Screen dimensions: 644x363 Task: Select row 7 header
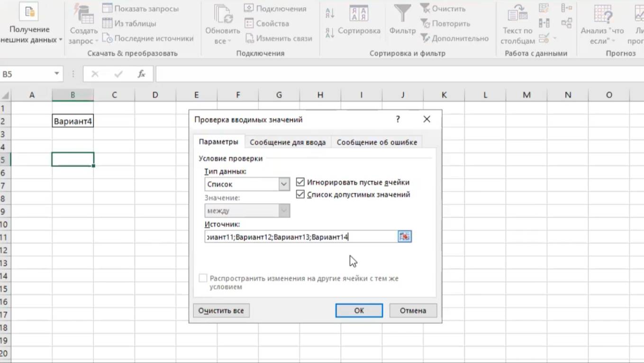tap(5, 186)
